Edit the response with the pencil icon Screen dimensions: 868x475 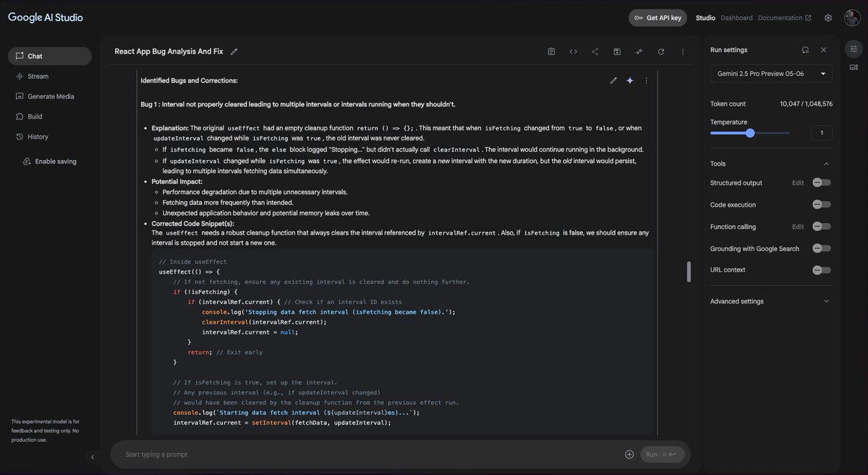612,79
